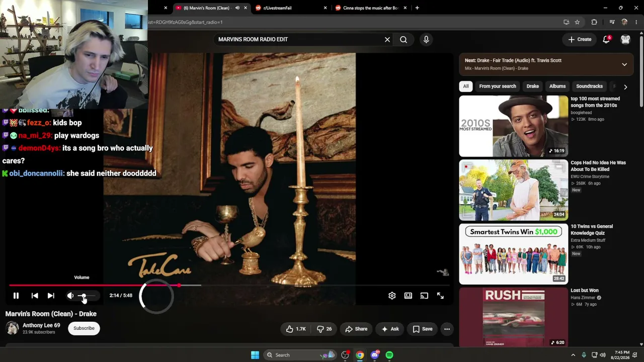644x362 pixels.
Task: Open YouTube notifications bell
Action: click(x=606, y=39)
